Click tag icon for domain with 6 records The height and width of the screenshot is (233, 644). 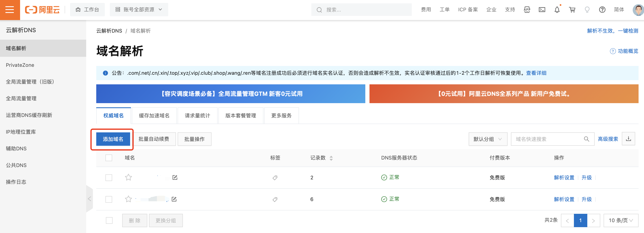coord(275,199)
